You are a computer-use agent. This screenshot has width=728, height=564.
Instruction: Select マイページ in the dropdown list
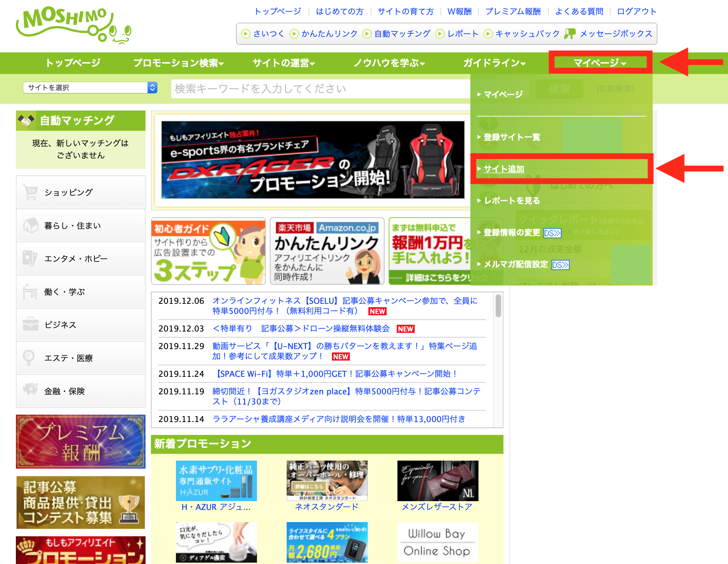pyautogui.click(x=503, y=94)
